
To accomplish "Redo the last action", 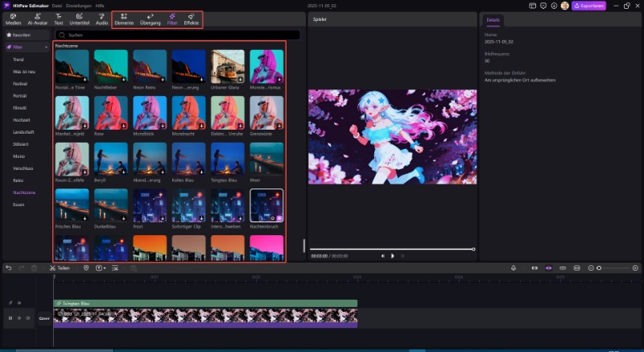I will click(22, 267).
